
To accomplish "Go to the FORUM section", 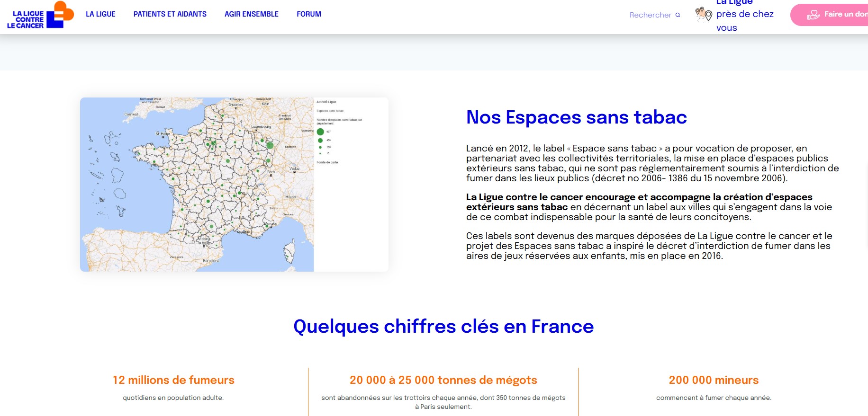I will tap(308, 14).
